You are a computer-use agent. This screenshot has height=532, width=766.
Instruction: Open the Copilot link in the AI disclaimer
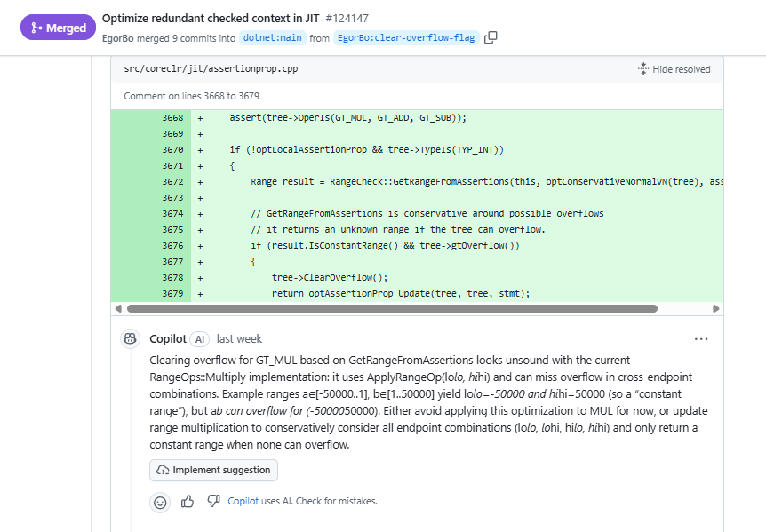pyautogui.click(x=243, y=501)
